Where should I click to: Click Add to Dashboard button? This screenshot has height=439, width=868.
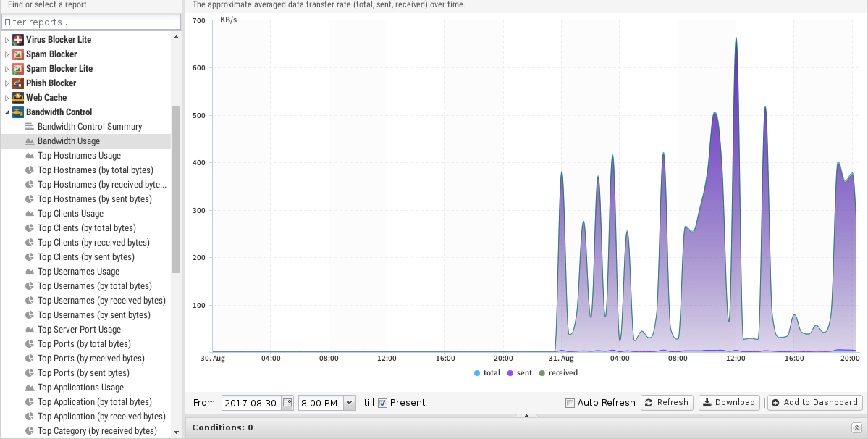(x=815, y=403)
